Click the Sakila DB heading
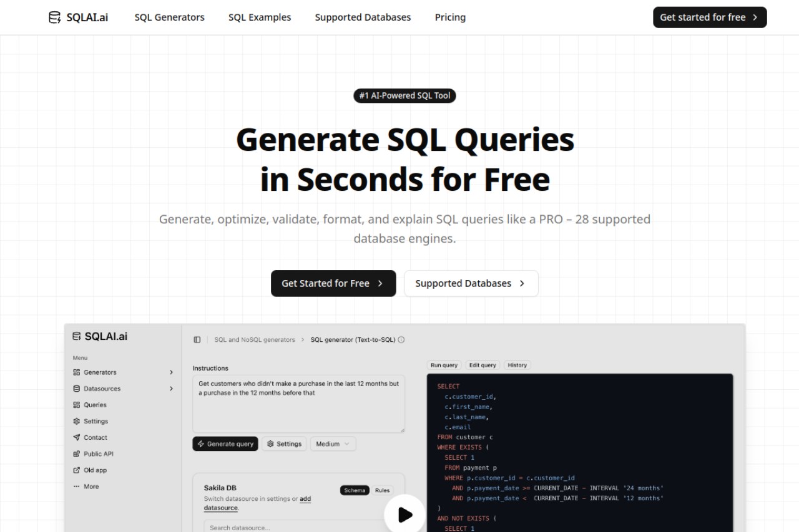This screenshot has height=532, width=799. pyautogui.click(x=220, y=488)
